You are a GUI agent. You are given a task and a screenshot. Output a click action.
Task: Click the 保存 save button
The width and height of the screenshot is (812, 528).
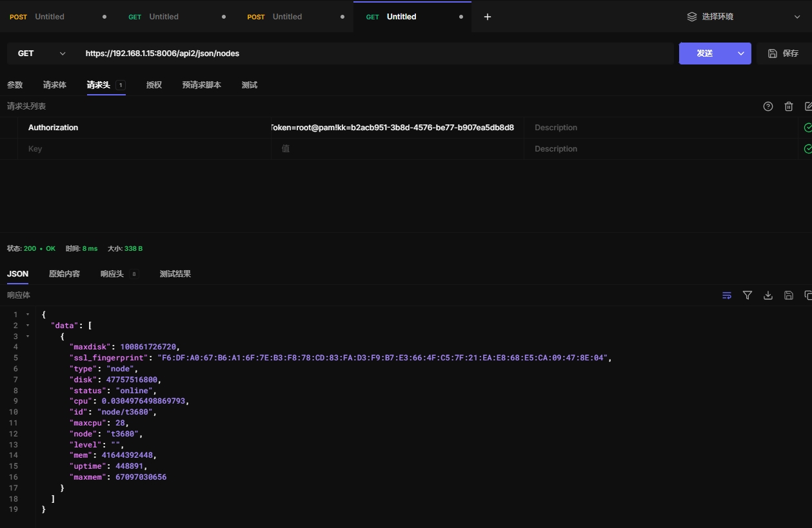(784, 54)
